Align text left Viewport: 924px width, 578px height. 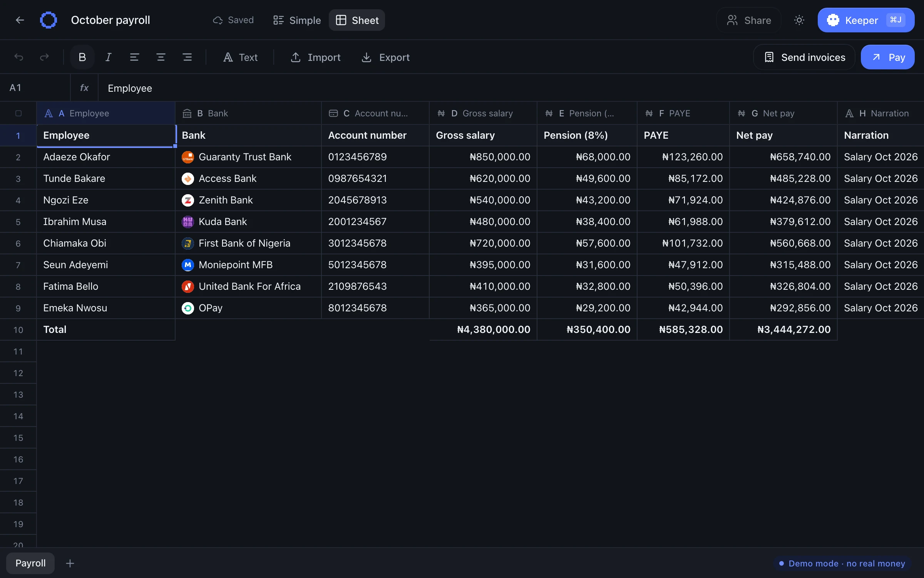point(134,57)
